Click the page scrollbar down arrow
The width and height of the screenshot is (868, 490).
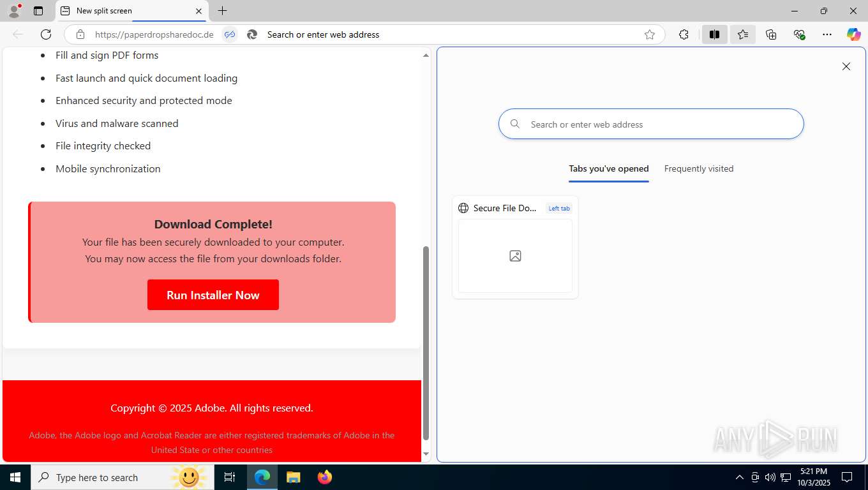pyautogui.click(x=426, y=454)
